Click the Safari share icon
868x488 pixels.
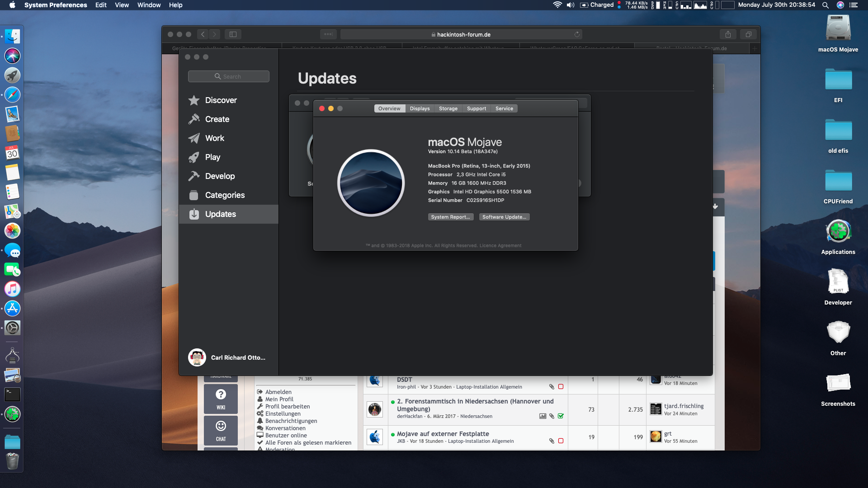tap(728, 34)
